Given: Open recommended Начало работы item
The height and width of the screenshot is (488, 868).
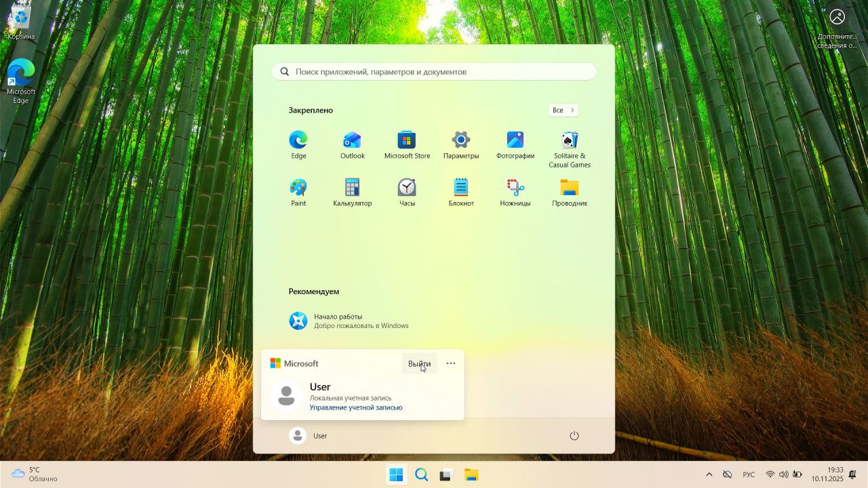Looking at the screenshot, I should click(x=349, y=321).
